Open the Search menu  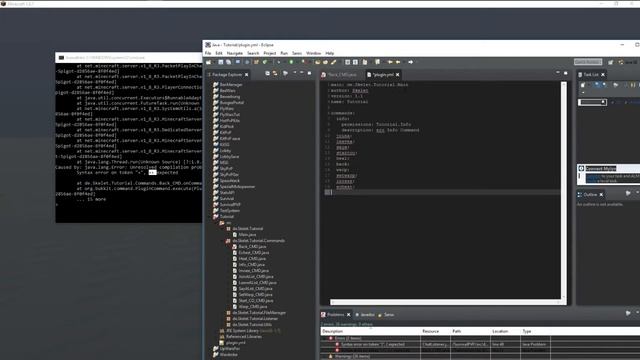pos(253,53)
